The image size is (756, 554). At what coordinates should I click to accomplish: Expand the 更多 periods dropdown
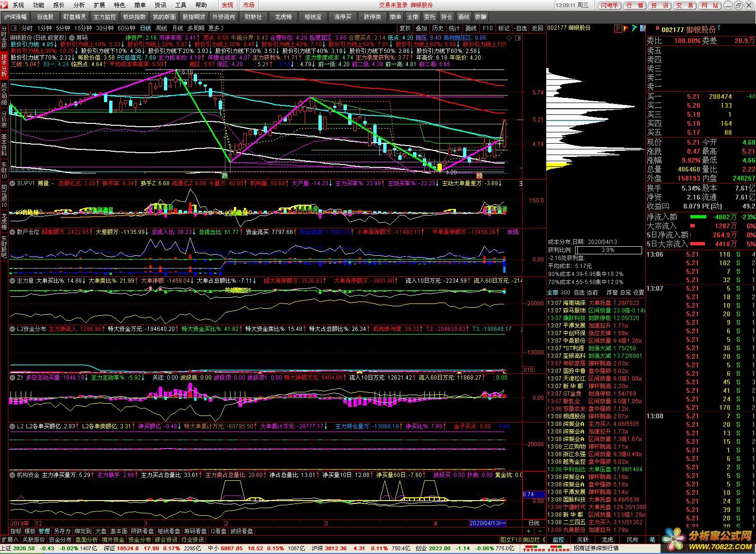click(215, 28)
